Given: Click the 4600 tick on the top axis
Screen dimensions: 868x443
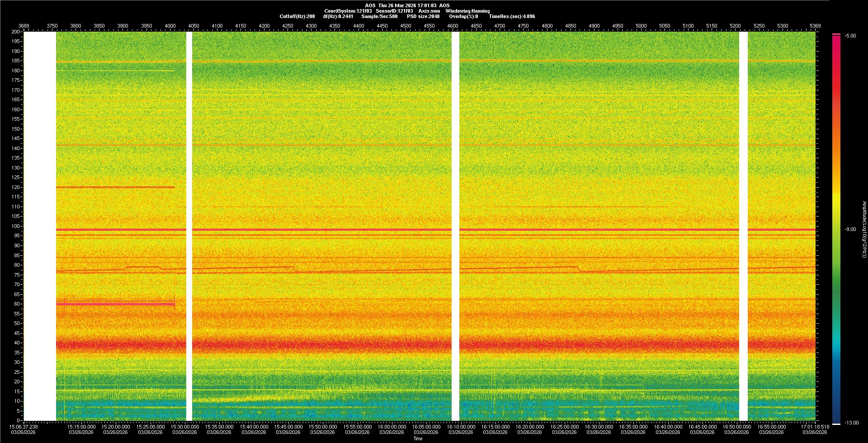Looking at the screenshot, I should click(x=453, y=26).
